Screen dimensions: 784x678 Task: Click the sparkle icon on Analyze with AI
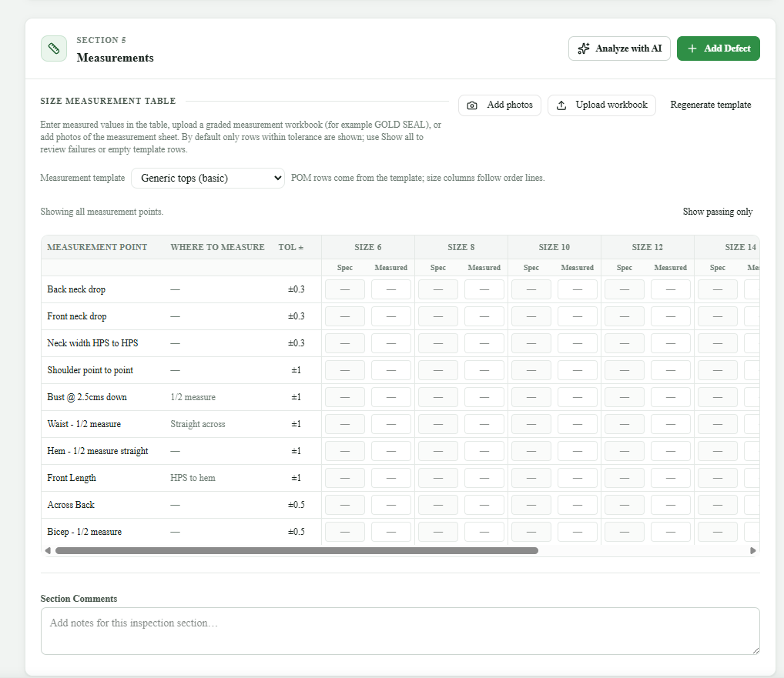point(583,48)
